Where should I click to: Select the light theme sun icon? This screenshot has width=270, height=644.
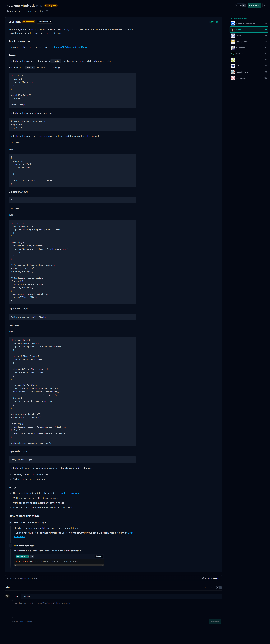pos(241,6)
